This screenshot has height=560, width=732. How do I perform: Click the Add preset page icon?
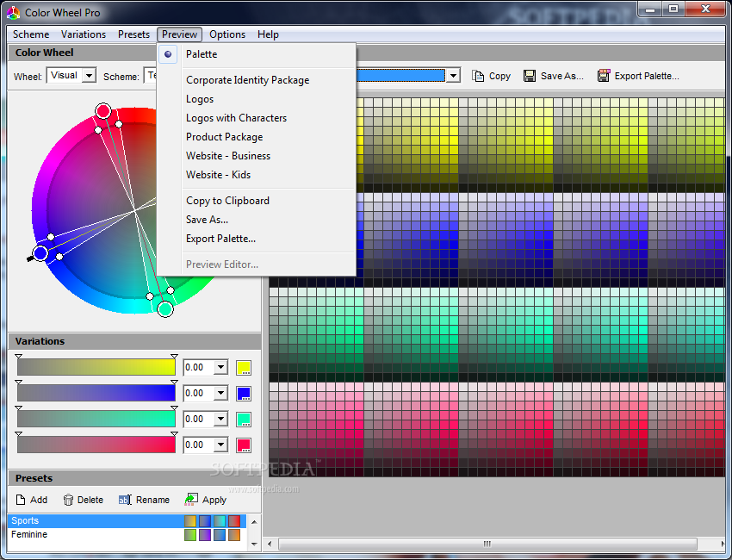pyautogui.click(x=21, y=500)
